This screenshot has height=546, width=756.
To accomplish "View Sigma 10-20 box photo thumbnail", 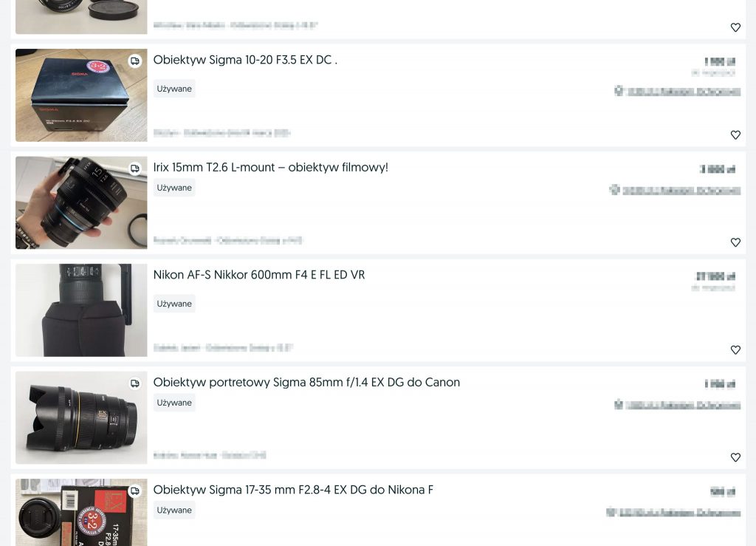I will pos(81,95).
